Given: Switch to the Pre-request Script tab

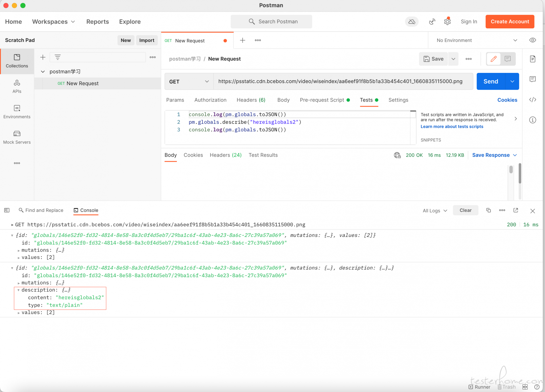Looking at the screenshot, I should coord(325,100).
